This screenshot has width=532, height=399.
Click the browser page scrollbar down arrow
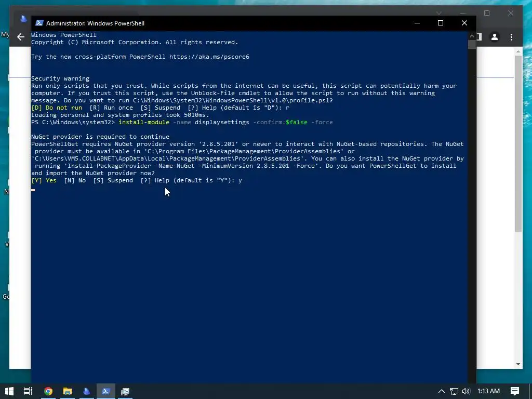tap(518, 364)
